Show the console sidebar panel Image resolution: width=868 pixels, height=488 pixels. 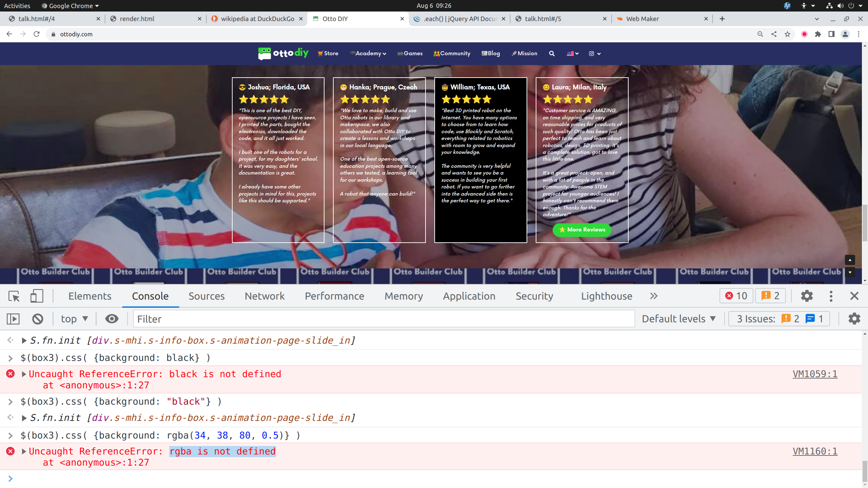tap(13, 319)
